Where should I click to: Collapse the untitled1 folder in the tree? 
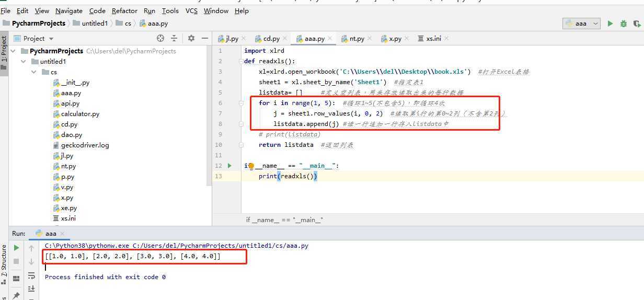[24, 62]
